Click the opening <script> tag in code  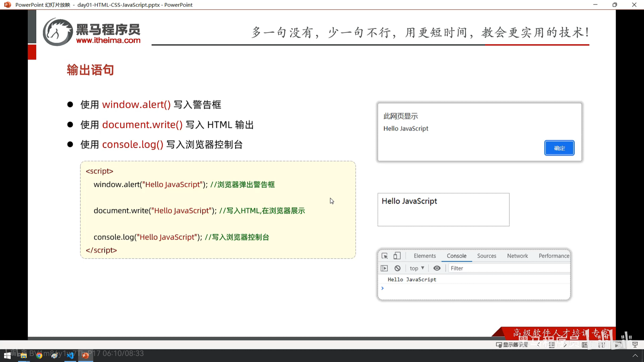point(100,171)
